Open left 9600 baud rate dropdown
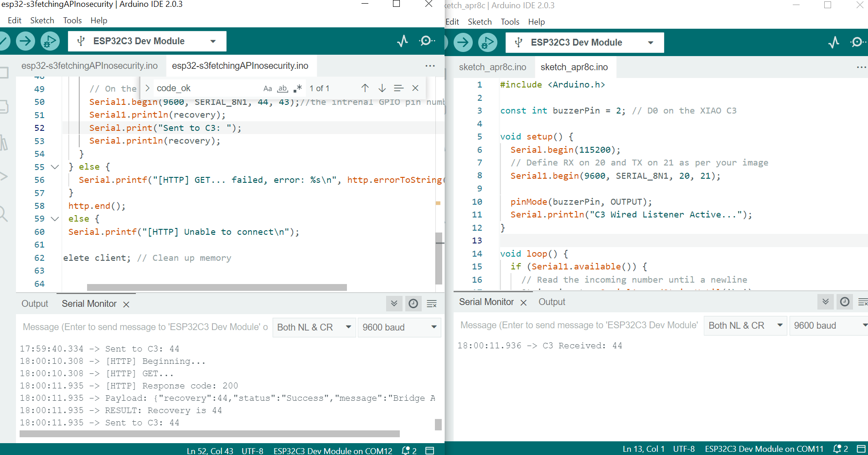 (x=399, y=327)
